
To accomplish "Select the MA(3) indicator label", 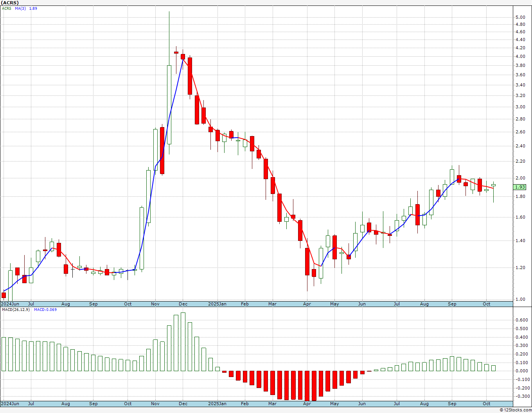I will [20, 8].
